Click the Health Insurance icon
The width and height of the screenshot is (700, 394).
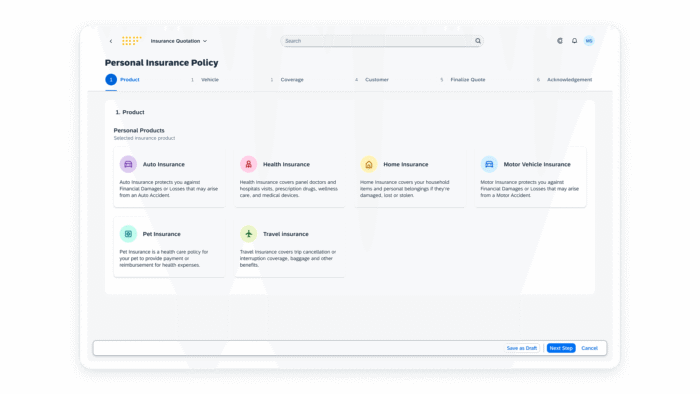[248, 164]
